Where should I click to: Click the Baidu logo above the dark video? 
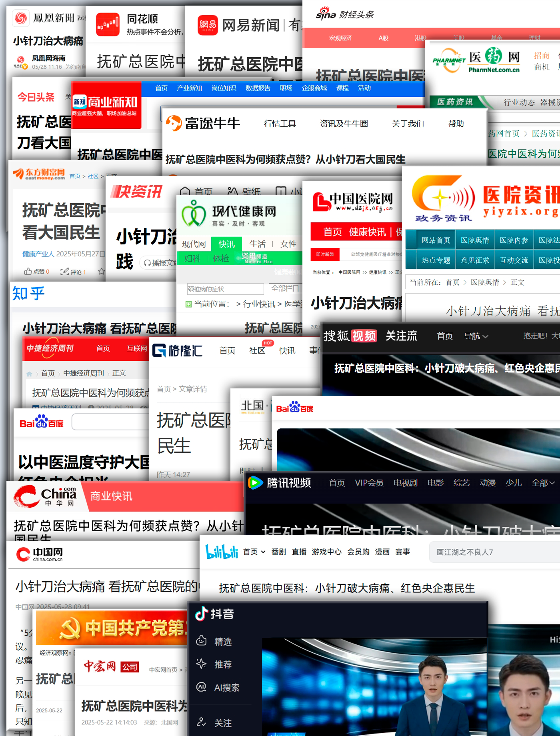[x=294, y=407]
